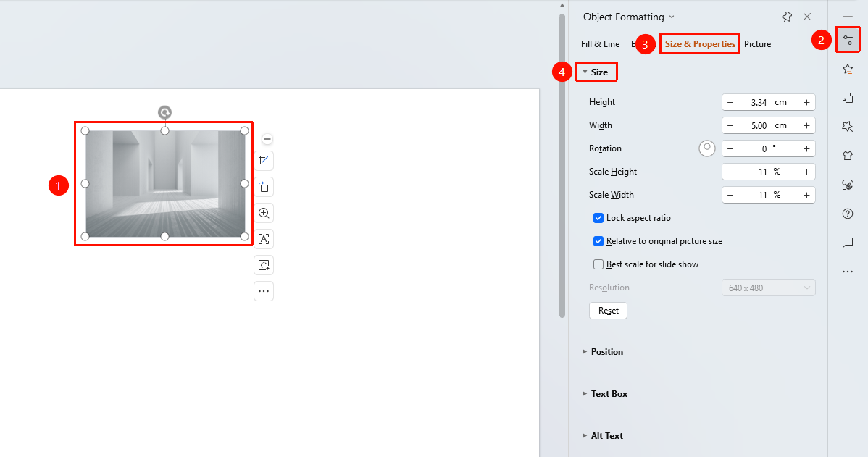The width and height of the screenshot is (868, 457).
Task: Open more sidebar options ellipsis
Action: click(848, 272)
